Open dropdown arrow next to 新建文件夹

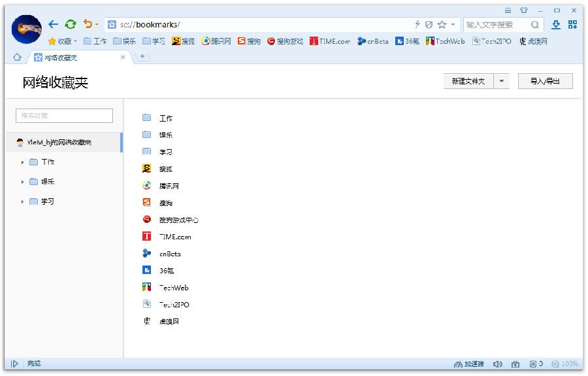point(502,81)
